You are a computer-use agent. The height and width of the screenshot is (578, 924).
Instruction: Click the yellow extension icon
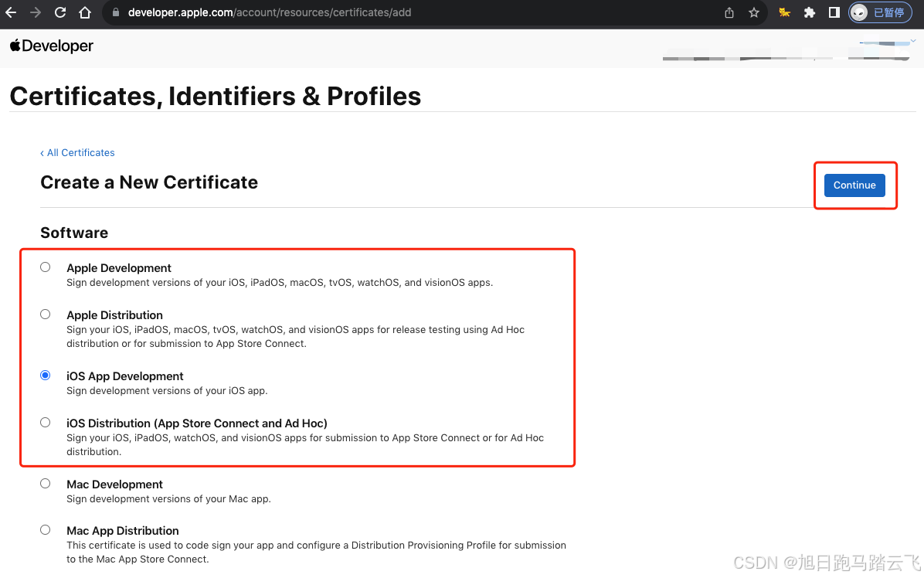click(x=784, y=12)
